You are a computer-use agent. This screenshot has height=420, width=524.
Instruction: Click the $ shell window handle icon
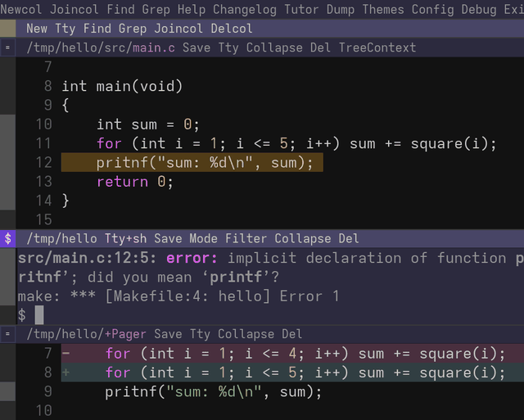(7, 238)
